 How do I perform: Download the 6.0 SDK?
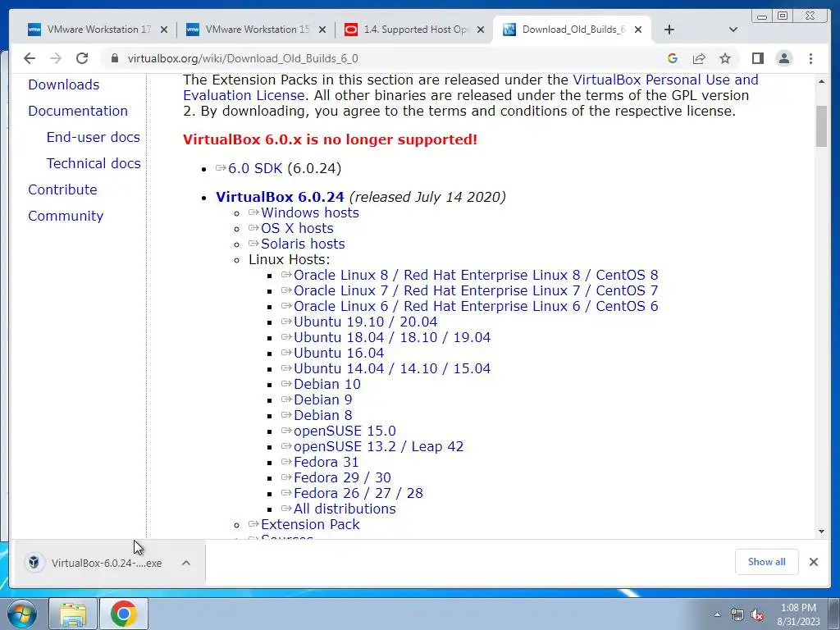coord(255,168)
